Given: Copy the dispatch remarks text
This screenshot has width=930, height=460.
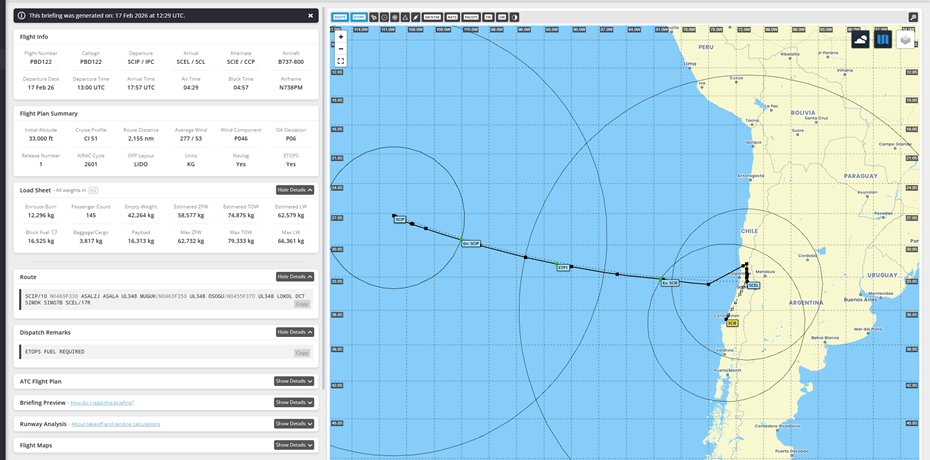Looking at the screenshot, I should click(302, 353).
